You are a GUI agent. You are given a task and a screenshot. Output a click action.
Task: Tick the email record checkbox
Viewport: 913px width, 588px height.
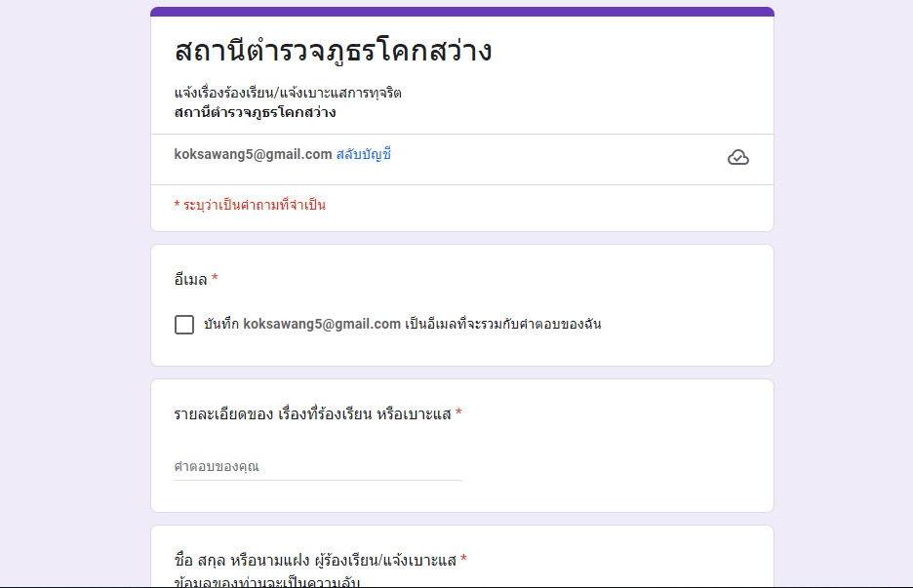point(184,325)
